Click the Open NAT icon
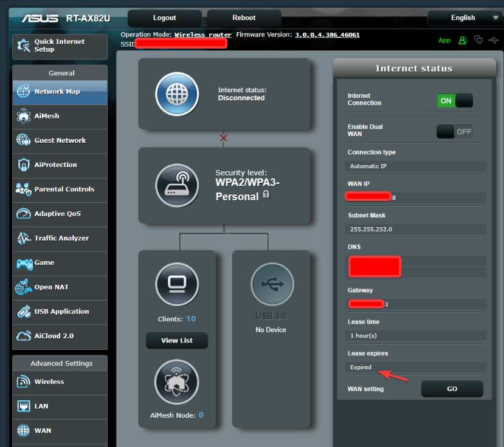504x447 pixels. point(24,287)
